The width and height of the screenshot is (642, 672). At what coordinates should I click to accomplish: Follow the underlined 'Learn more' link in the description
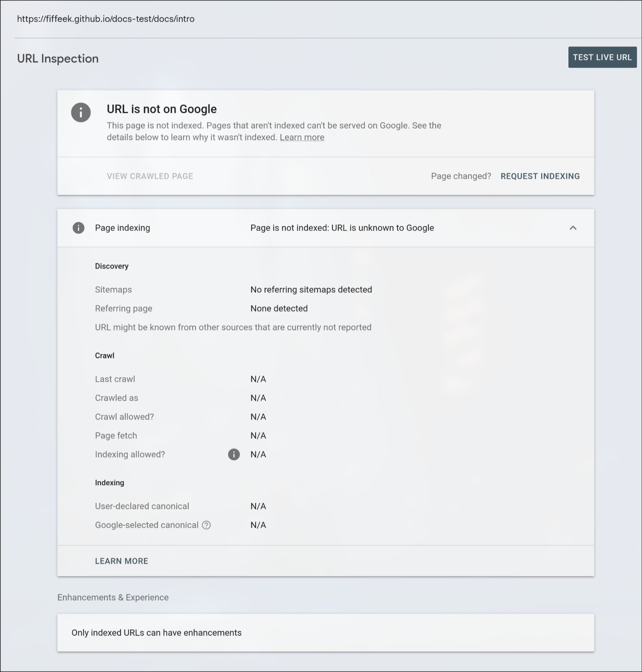click(302, 137)
